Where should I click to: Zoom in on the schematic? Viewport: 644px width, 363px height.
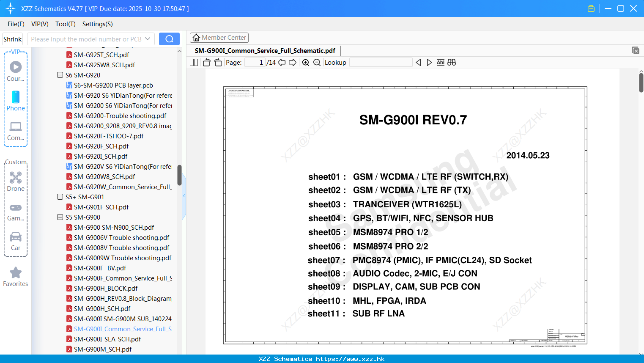pyautogui.click(x=306, y=62)
